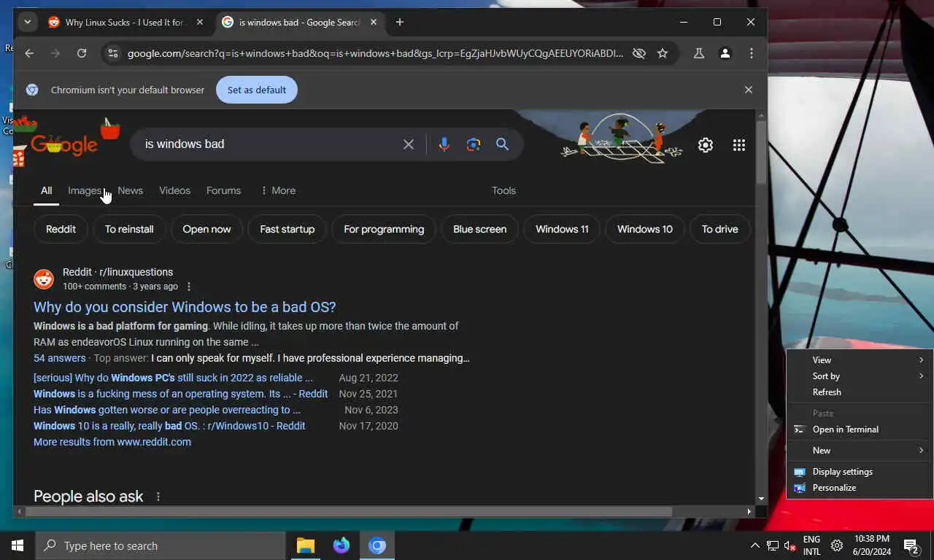The height and width of the screenshot is (560, 934).
Task: Reload the current page
Action: click(82, 53)
